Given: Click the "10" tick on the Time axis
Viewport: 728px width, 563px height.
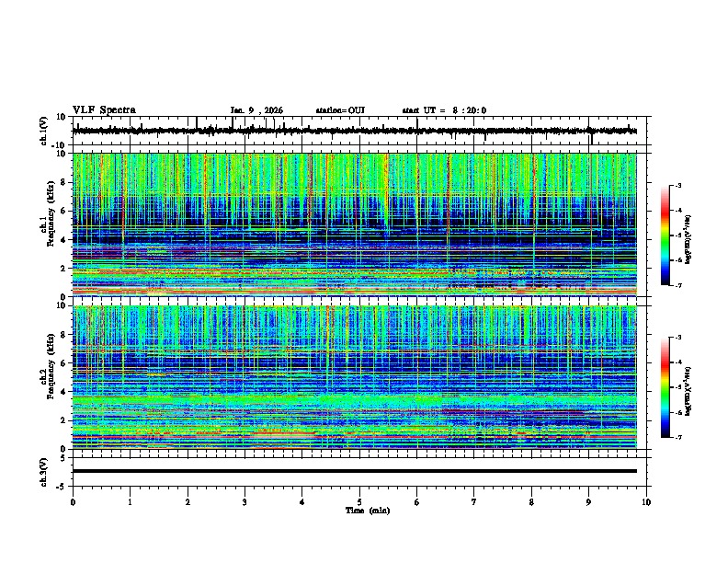Looking at the screenshot, I should [646, 502].
